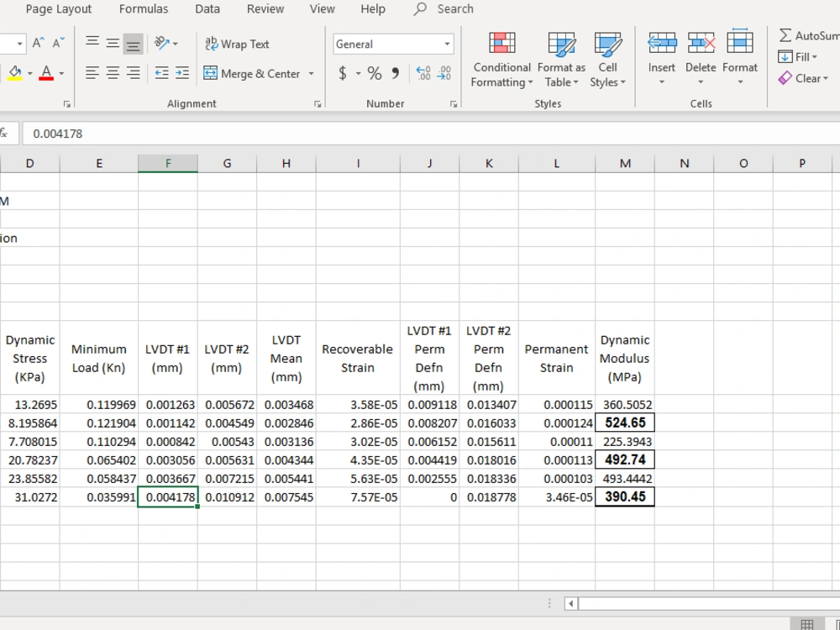Image resolution: width=840 pixels, height=630 pixels.
Task: Select cell with value 360.5052
Action: click(x=625, y=405)
